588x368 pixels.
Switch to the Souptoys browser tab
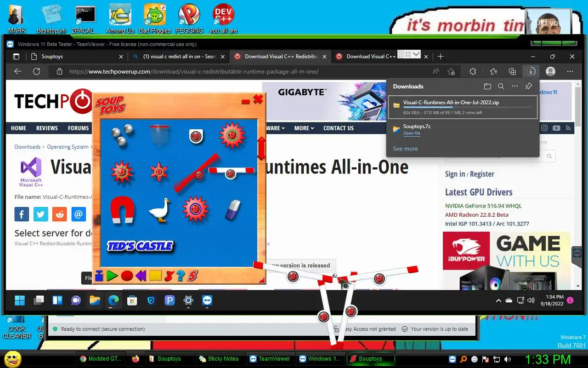pos(76,57)
